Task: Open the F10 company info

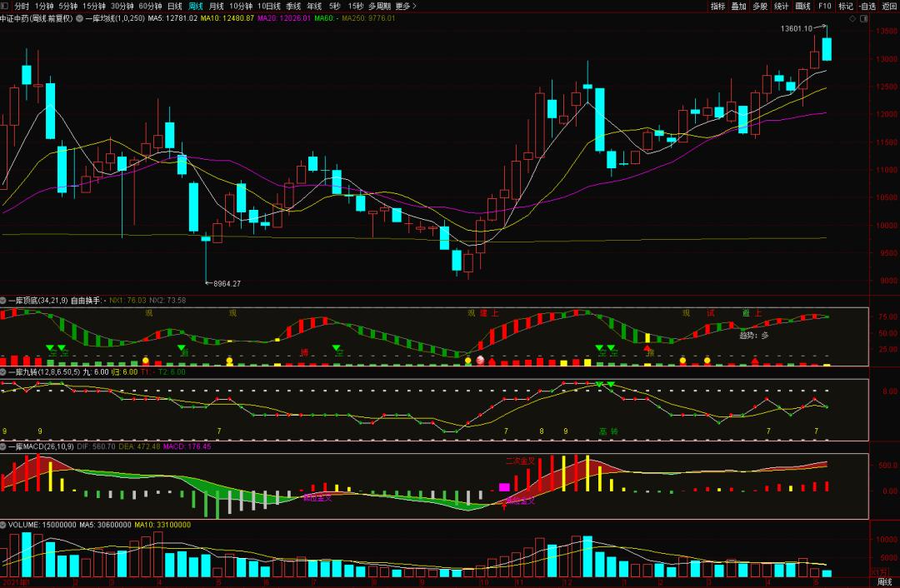Action: click(825, 7)
